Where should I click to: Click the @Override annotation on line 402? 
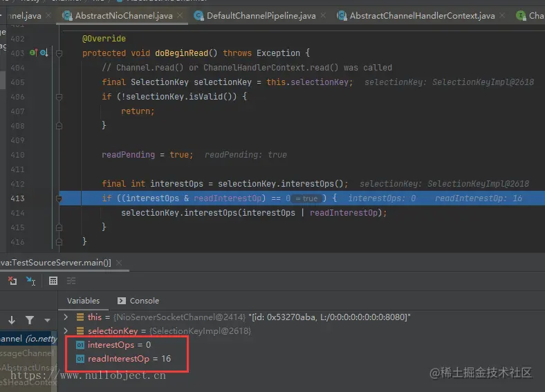(104, 39)
